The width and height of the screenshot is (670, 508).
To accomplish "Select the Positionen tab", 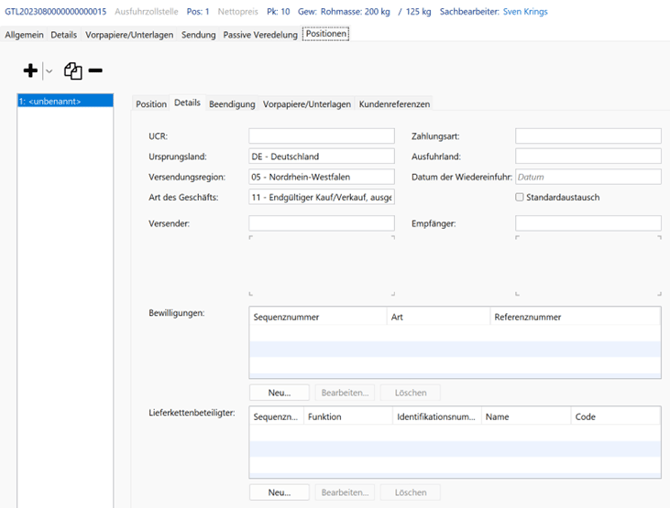I will (326, 34).
